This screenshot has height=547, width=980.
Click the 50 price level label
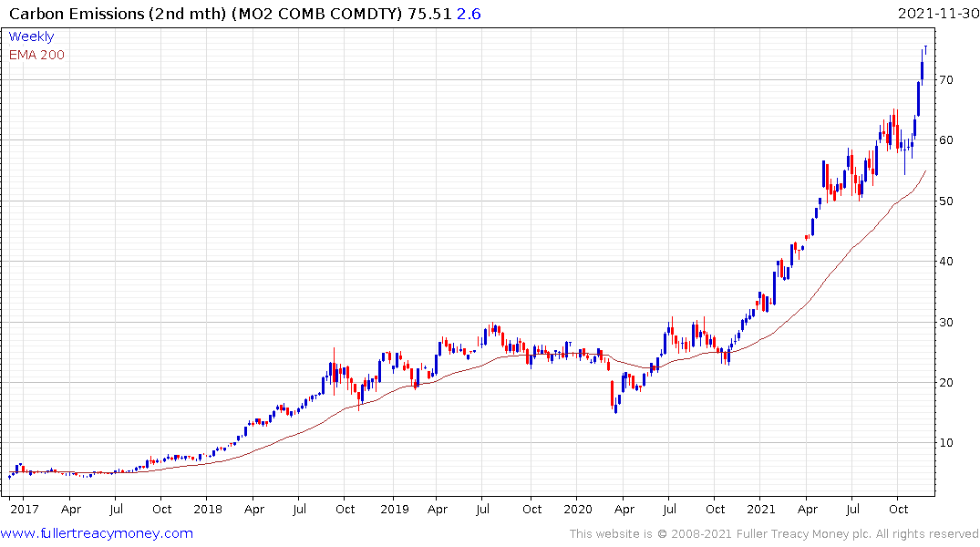tap(945, 201)
